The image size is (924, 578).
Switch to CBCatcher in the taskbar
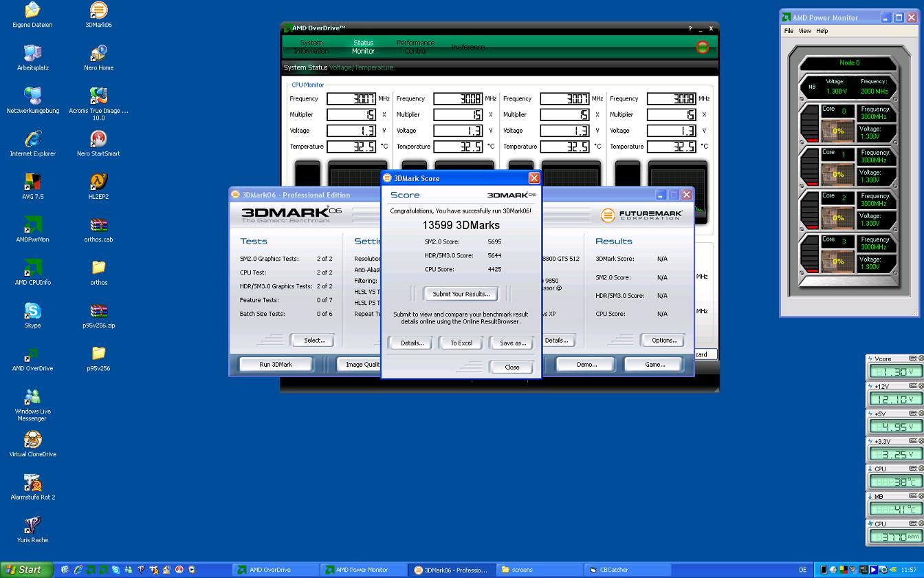click(628, 570)
